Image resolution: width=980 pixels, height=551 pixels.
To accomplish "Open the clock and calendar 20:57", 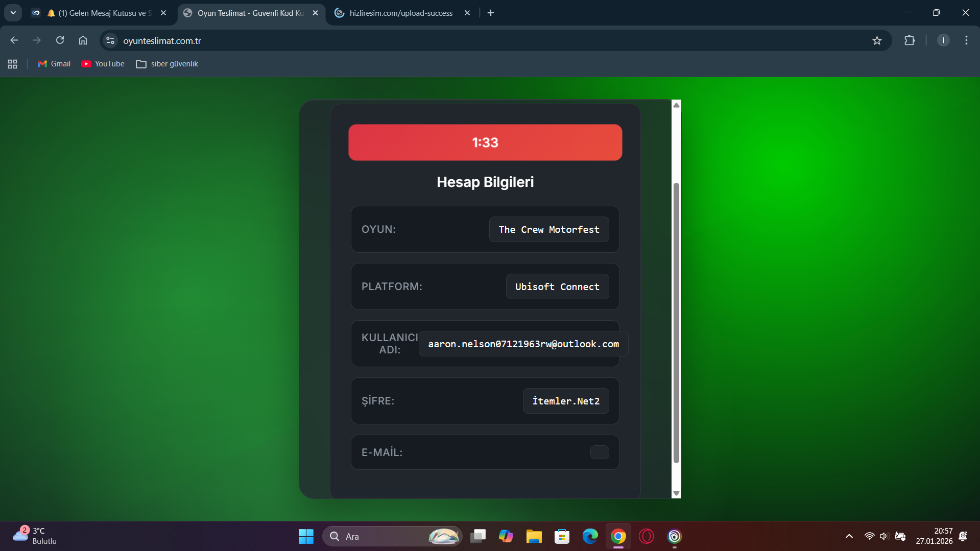I will [934, 536].
